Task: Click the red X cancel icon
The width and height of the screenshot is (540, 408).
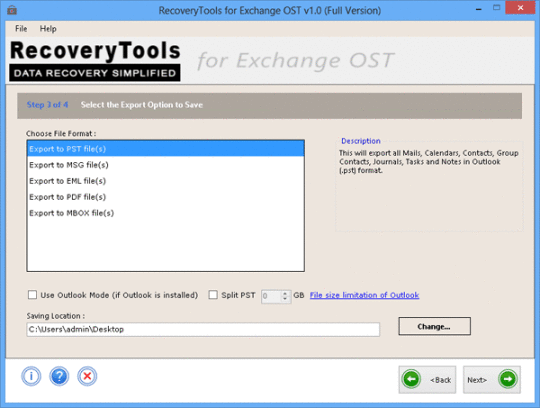Action: click(87, 376)
